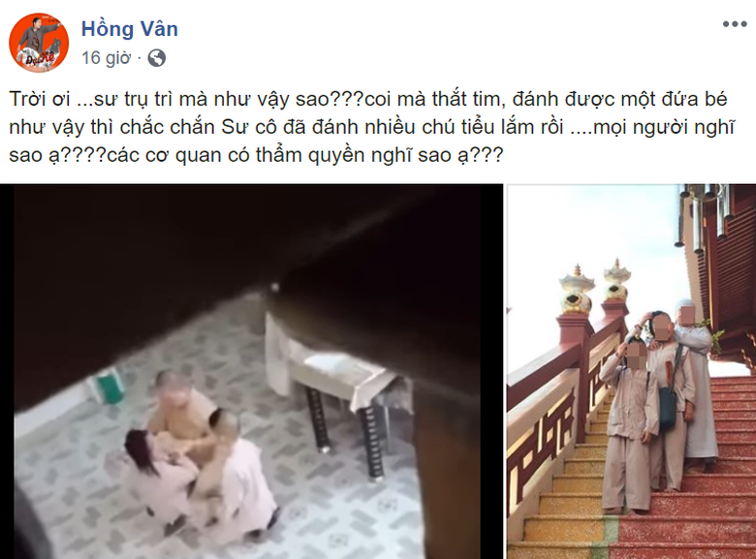Click the caption line starting "Trời ơi"
The image size is (756, 559).
tap(368, 99)
